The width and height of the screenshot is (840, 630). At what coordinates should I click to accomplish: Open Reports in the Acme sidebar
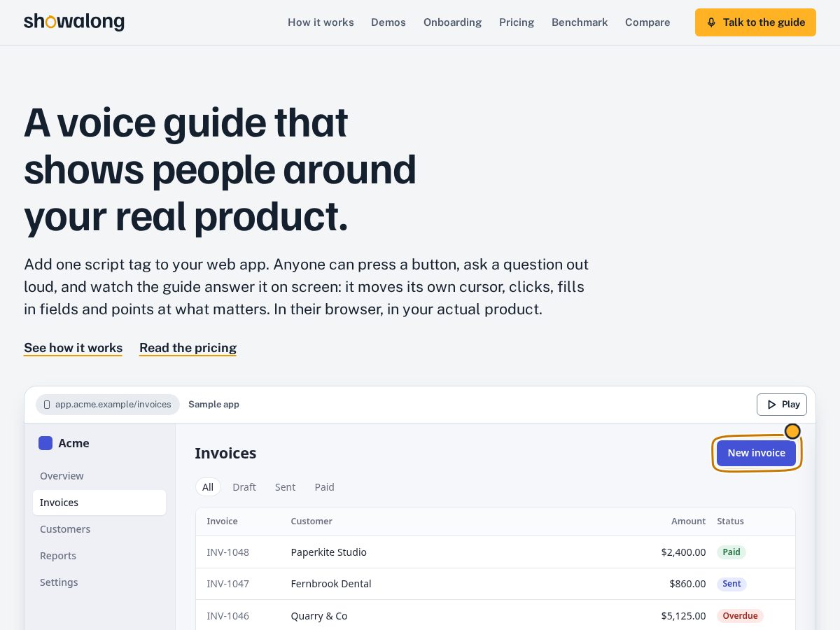[x=99, y=556]
